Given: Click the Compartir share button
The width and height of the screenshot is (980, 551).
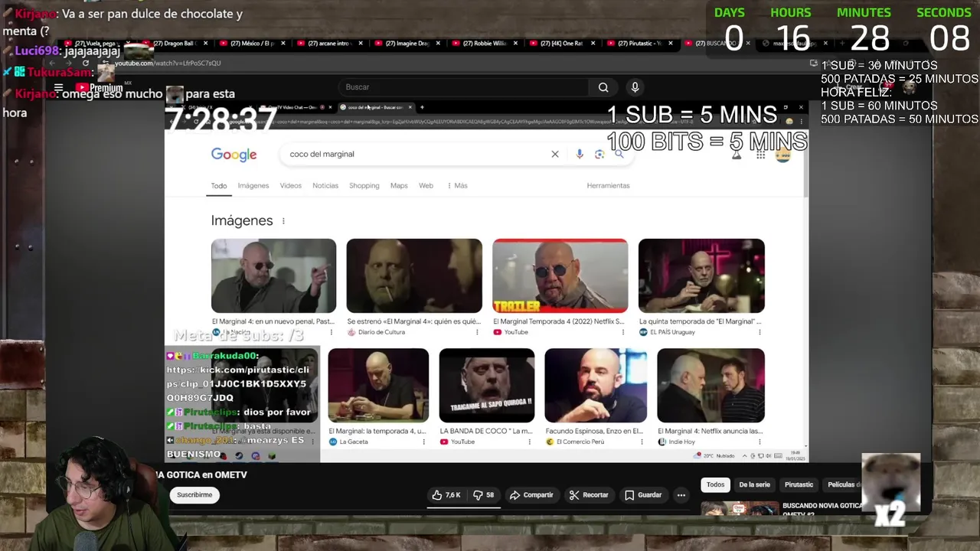Looking at the screenshot, I should point(531,495).
